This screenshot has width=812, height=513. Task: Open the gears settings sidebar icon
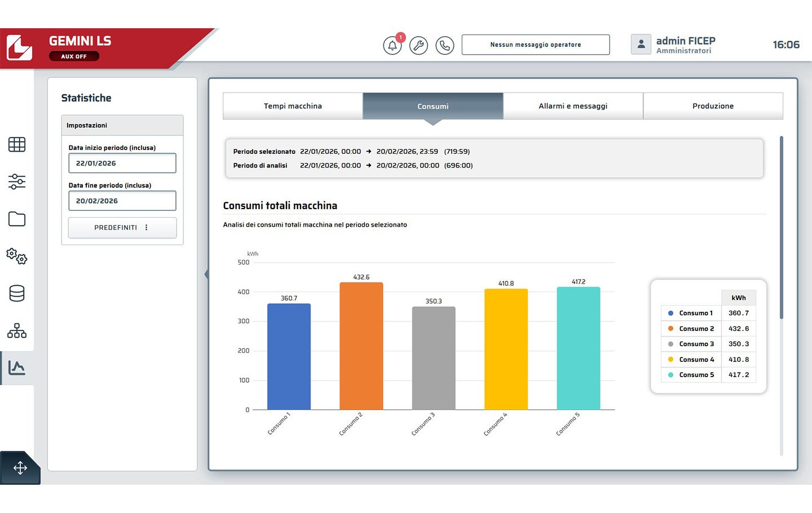17,256
